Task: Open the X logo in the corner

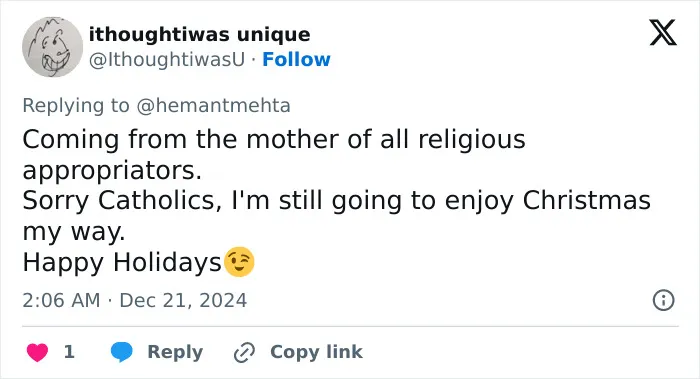Action: coord(663,33)
